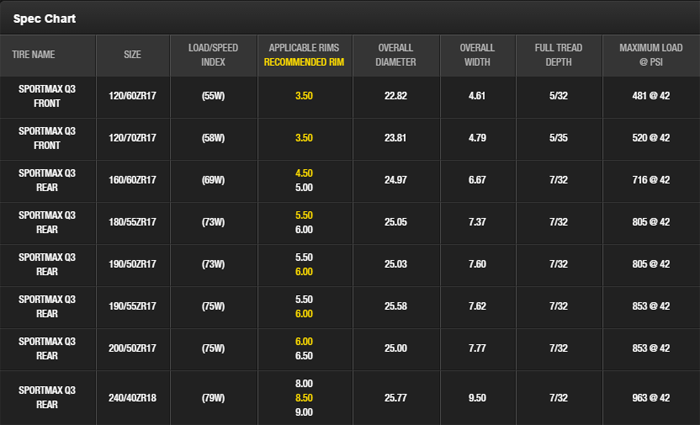Select the OVERALL WIDTH column header
The height and width of the screenshot is (425, 700).
477,55
